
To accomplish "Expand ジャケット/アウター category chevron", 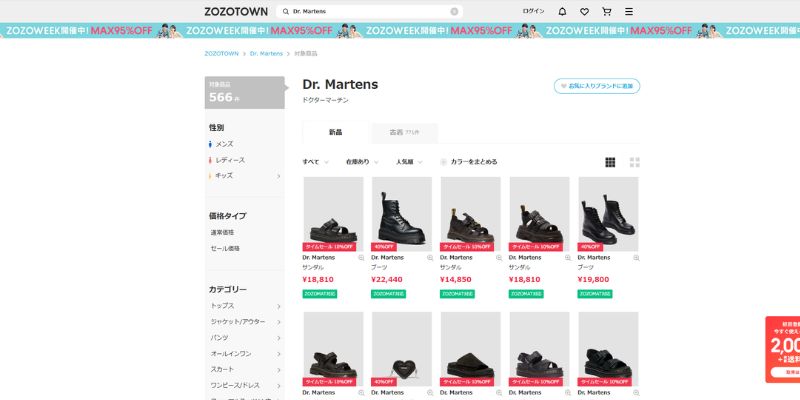I will [x=279, y=322].
